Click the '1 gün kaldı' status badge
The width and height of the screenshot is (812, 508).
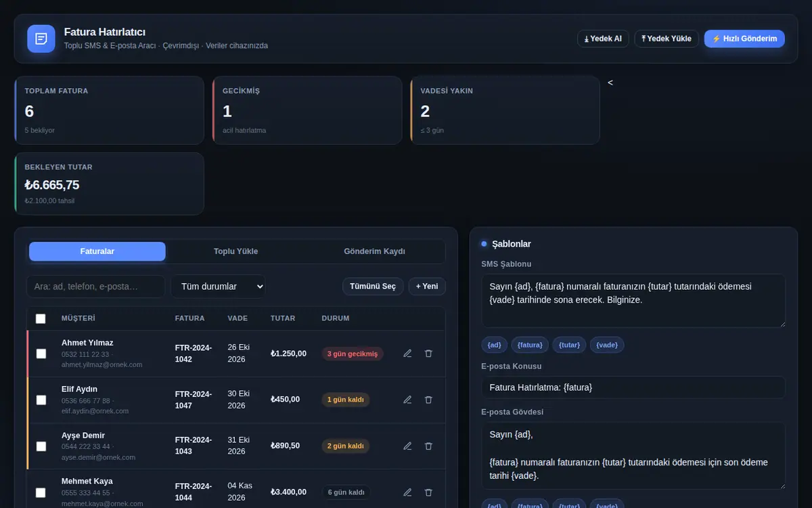click(x=346, y=400)
